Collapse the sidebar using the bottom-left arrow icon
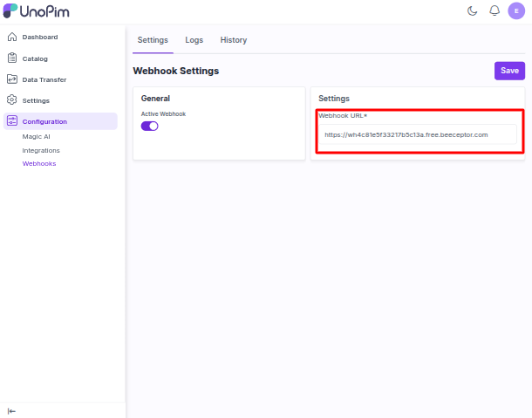Screen dimensions: 532x418 (x=11, y=410)
